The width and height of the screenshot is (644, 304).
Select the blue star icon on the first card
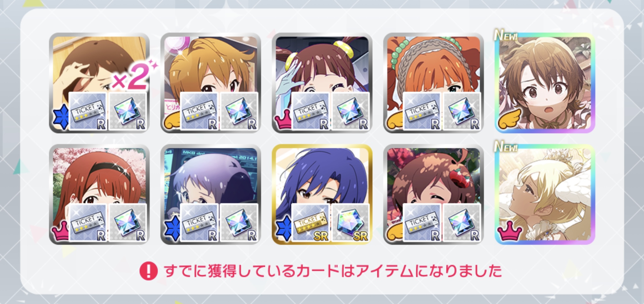(61, 117)
